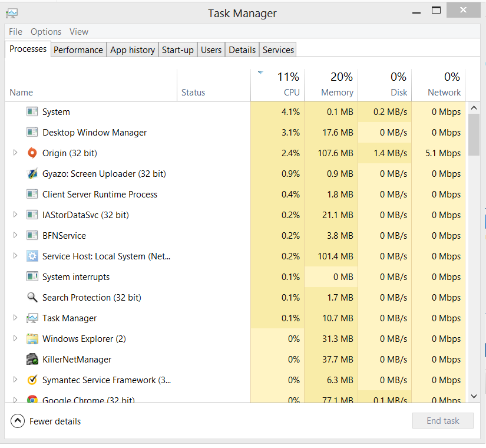Click the Google Chrome process icon
The height and width of the screenshot is (448, 486).
[x=32, y=400]
